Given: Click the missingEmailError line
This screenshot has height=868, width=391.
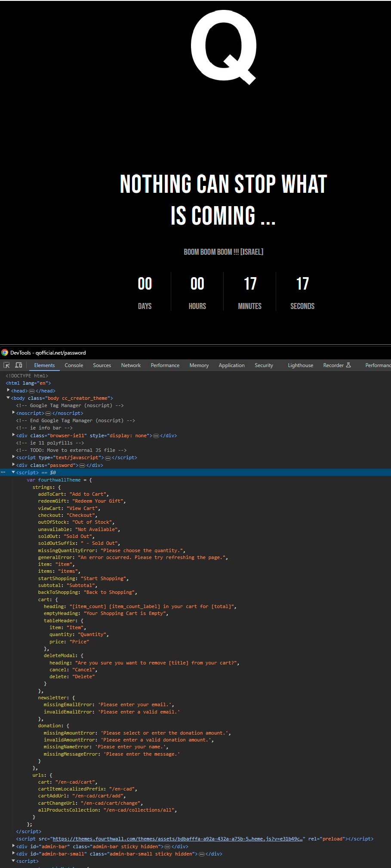Looking at the screenshot, I should 108,704.
